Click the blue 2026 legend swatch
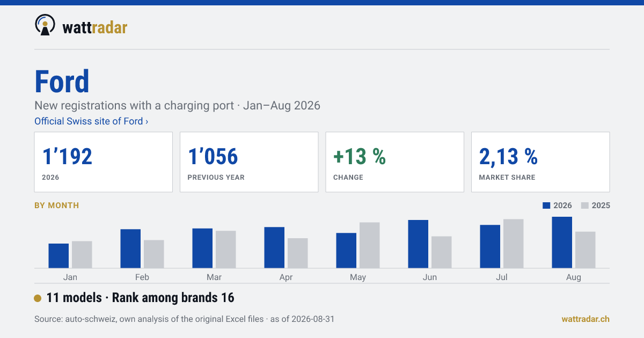 point(547,205)
